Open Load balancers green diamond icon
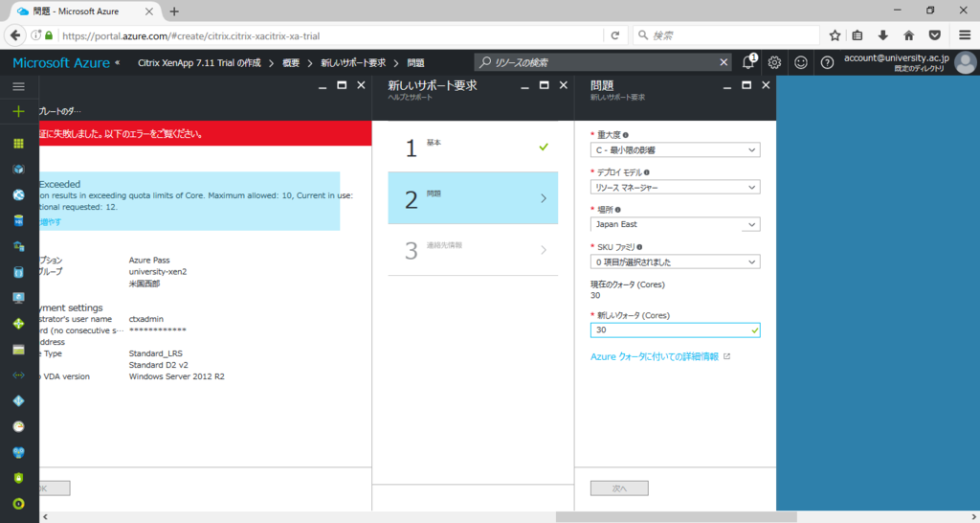This screenshot has height=523, width=980. point(19,324)
